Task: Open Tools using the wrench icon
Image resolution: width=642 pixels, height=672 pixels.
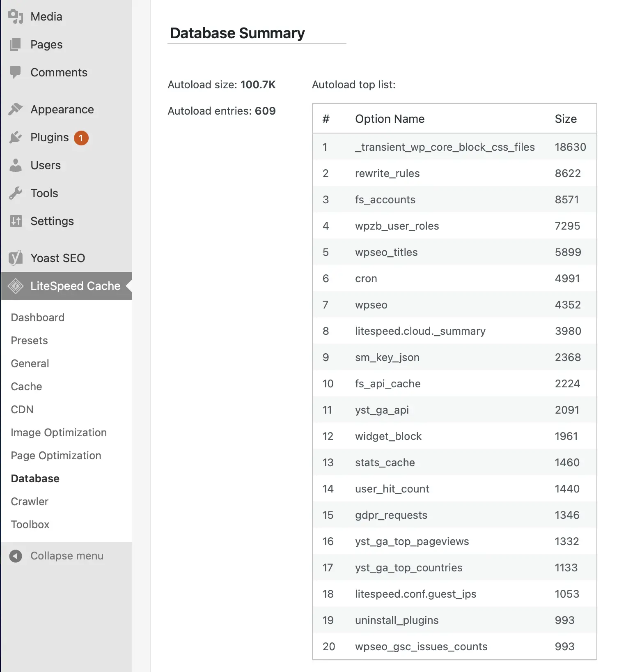Action: pyautogui.click(x=16, y=193)
